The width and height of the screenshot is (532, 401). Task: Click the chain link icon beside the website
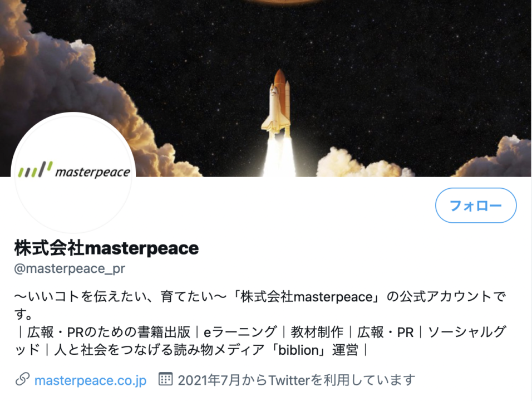click(22, 379)
